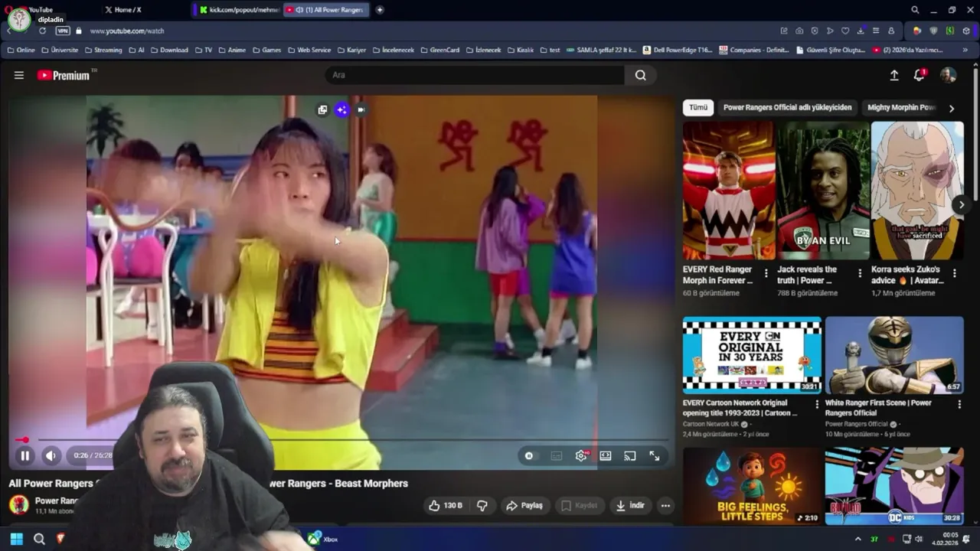This screenshot has height=551, width=980.
Task: Open Games bookmarks folder
Action: pos(266,50)
